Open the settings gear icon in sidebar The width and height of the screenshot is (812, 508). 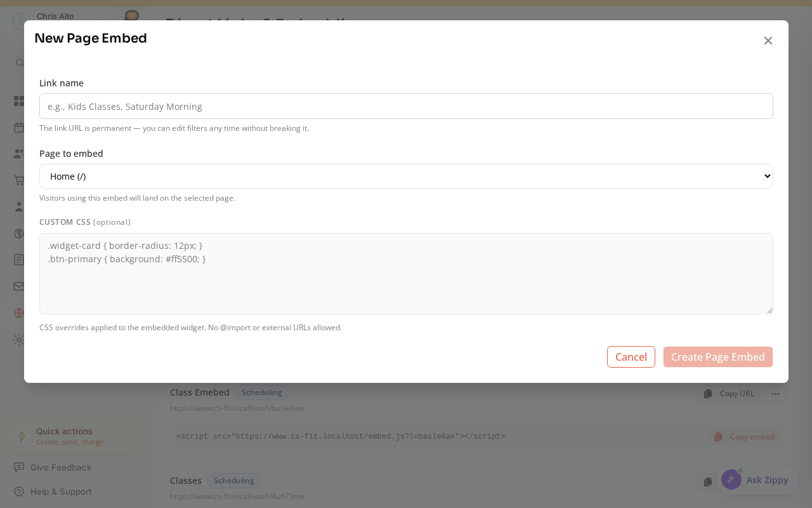[x=19, y=340]
